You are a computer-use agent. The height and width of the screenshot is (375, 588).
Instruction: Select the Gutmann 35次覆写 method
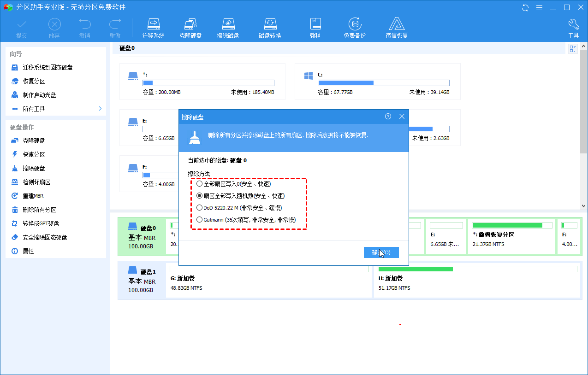(x=199, y=220)
